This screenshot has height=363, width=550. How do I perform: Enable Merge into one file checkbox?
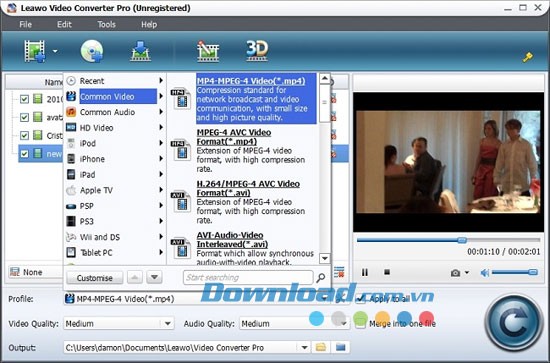point(360,323)
